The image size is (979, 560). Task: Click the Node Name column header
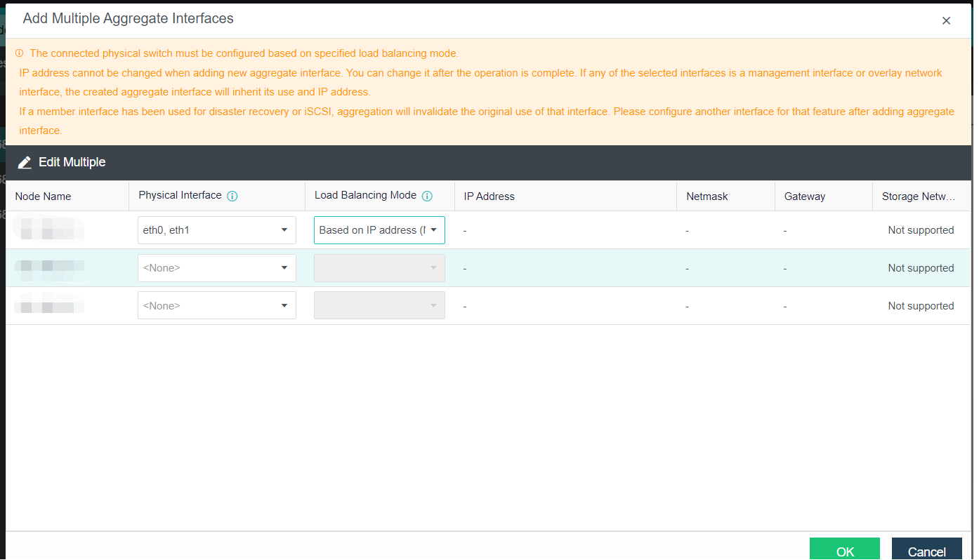(x=43, y=196)
